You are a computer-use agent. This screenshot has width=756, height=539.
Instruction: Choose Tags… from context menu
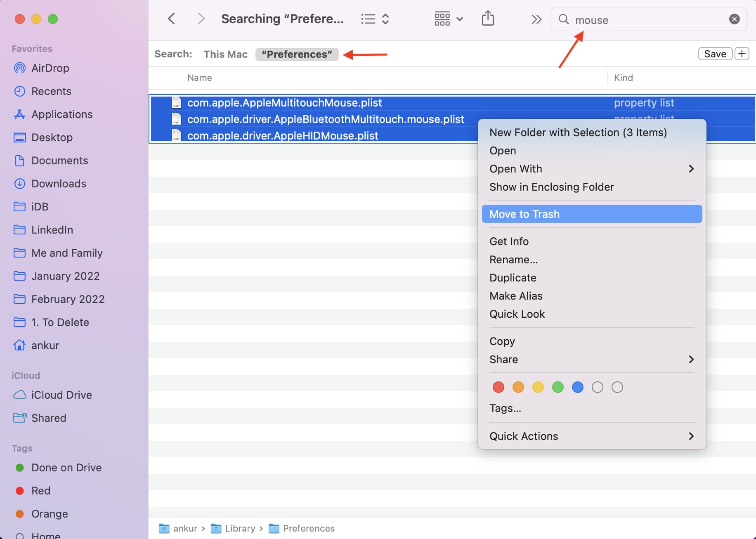click(592, 408)
